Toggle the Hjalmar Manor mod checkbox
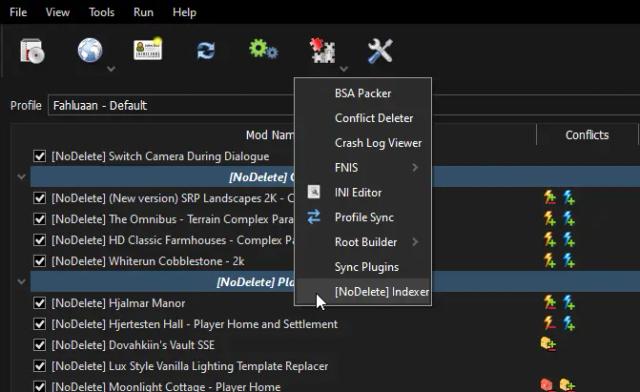Image resolution: width=640 pixels, height=392 pixels. point(40,303)
